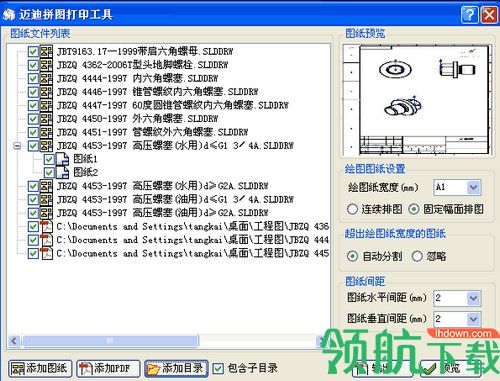Click drawing icon of 高压螺塞(水用)d≥G2A row
This screenshot has height=381, width=500.
[x=46, y=186]
